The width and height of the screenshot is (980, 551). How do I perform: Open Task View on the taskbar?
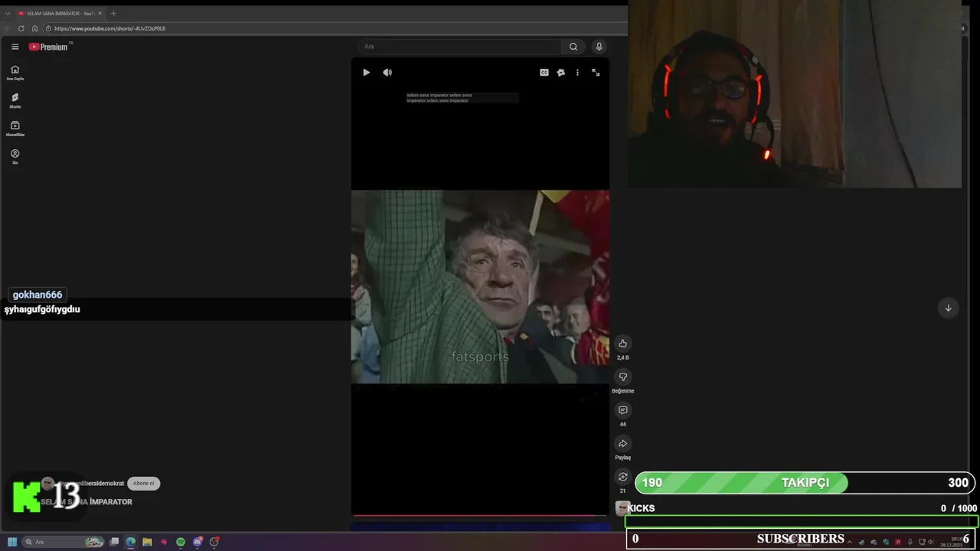click(x=114, y=542)
